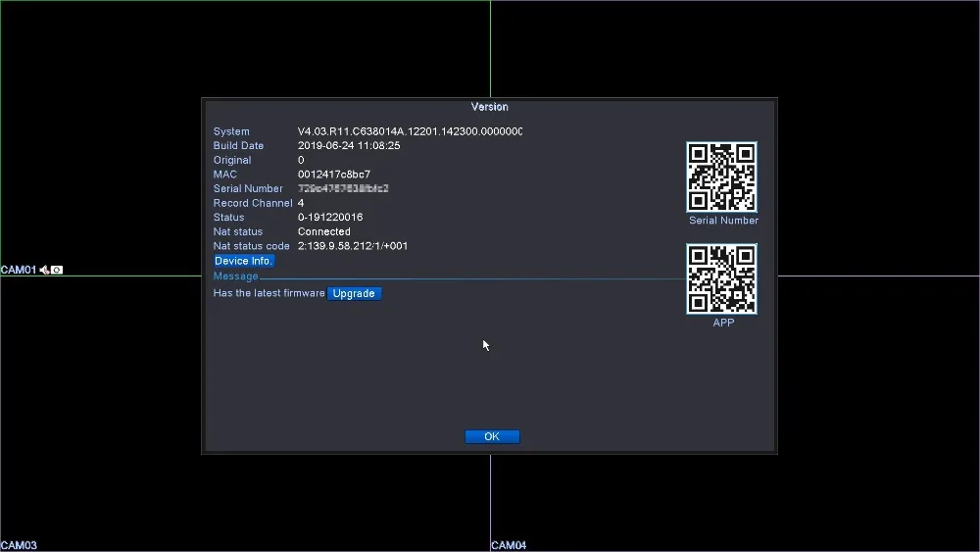Select the CAM03 channel label

(19, 545)
